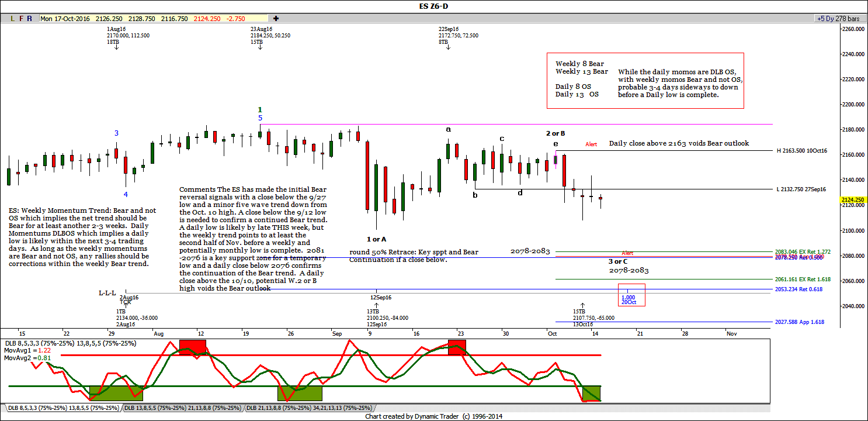
Task: Click the red close value 2124.250 in data bar
Action: (207, 19)
